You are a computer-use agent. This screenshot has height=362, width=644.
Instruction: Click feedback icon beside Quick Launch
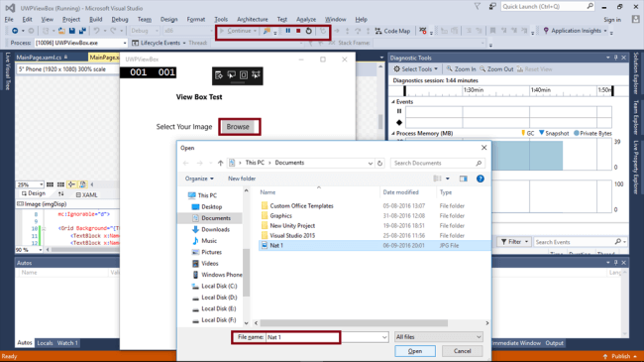coord(492,7)
